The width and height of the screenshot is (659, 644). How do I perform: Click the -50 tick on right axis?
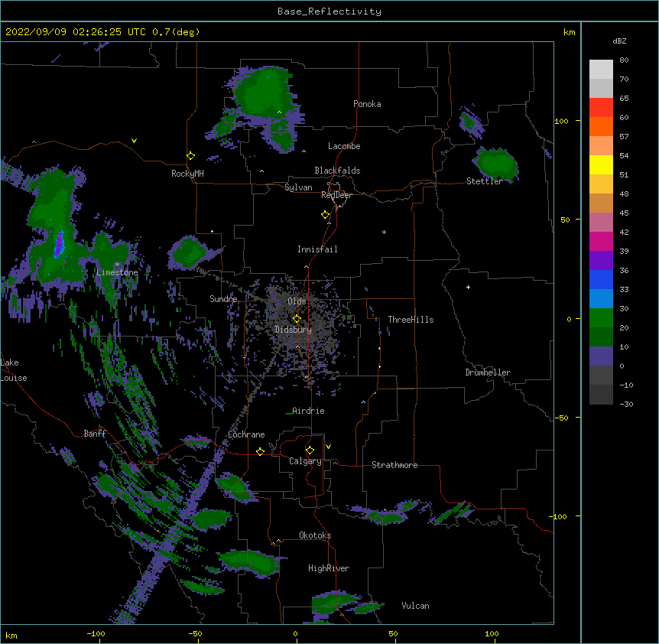pos(561,418)
